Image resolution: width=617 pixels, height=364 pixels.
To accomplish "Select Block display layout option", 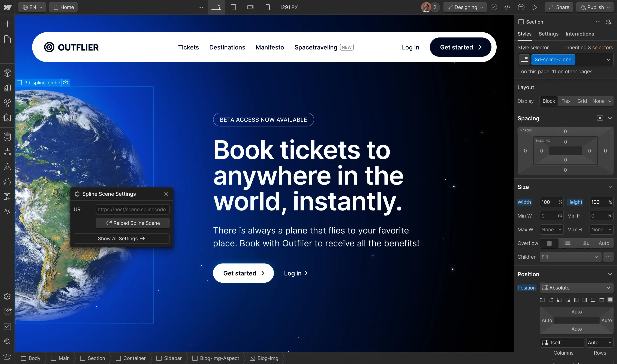I will pyautogui.click(x=548, y=101).
